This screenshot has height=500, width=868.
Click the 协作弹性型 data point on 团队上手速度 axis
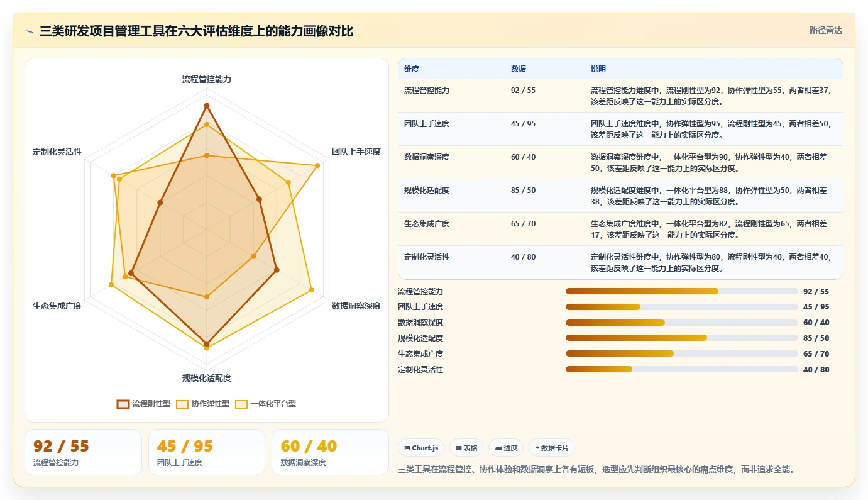[x=317, y=165]
